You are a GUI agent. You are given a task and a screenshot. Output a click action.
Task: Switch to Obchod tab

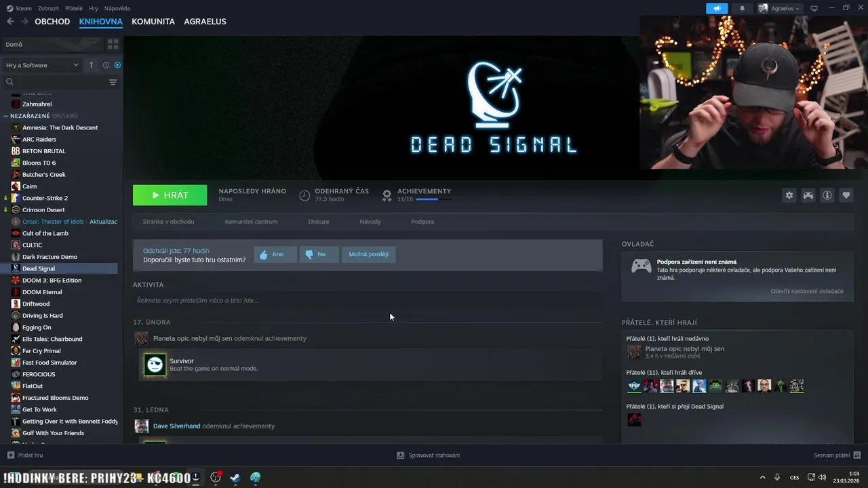(52, 22)
